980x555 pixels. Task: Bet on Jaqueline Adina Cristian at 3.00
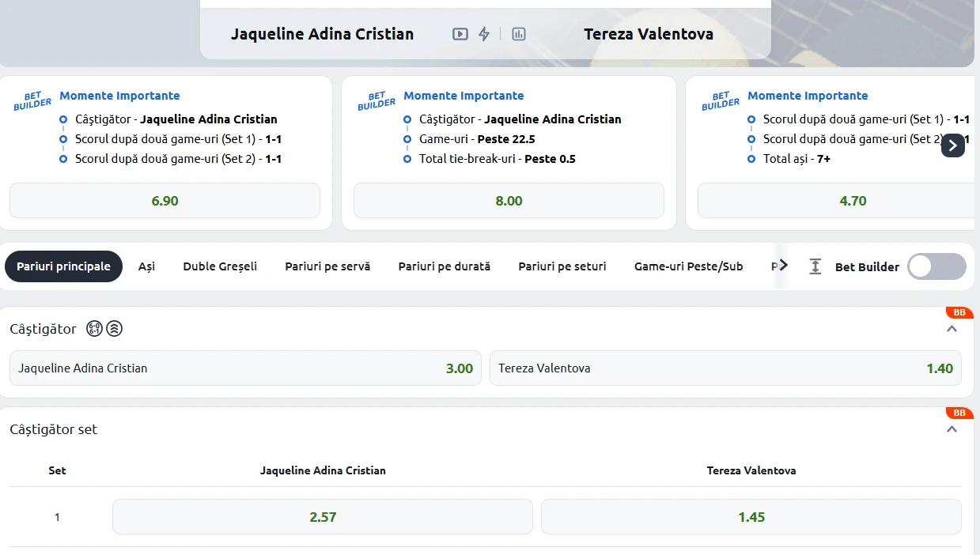click(x=245, y=368)
